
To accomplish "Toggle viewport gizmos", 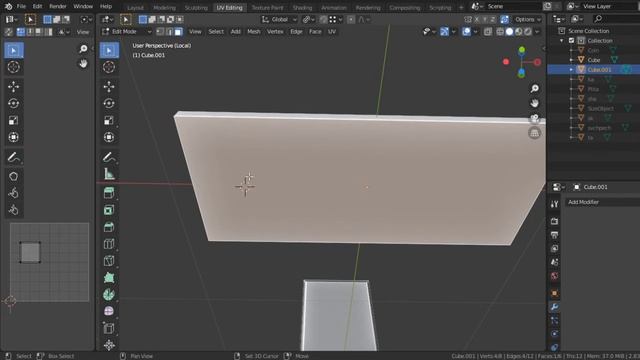I will tap(444, 32).
